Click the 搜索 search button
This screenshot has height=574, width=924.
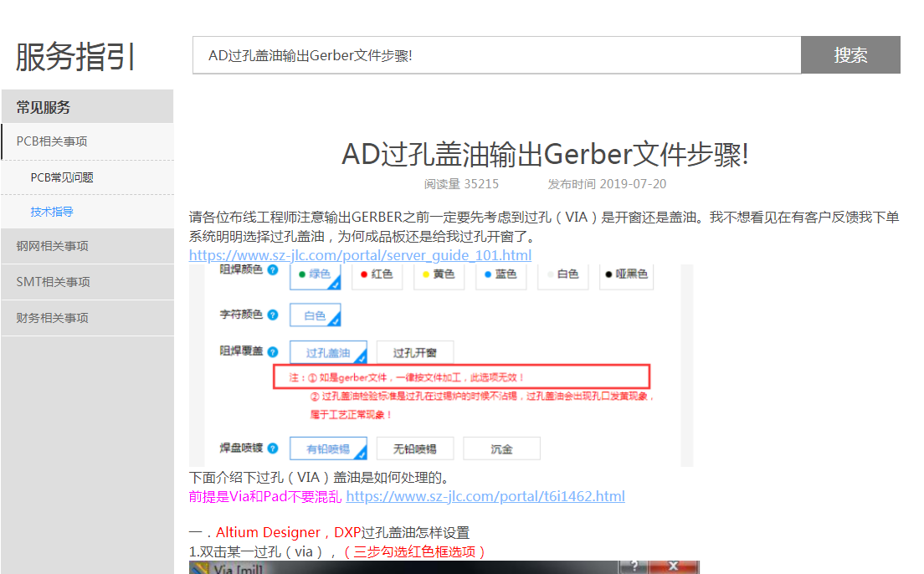(850, 55)
